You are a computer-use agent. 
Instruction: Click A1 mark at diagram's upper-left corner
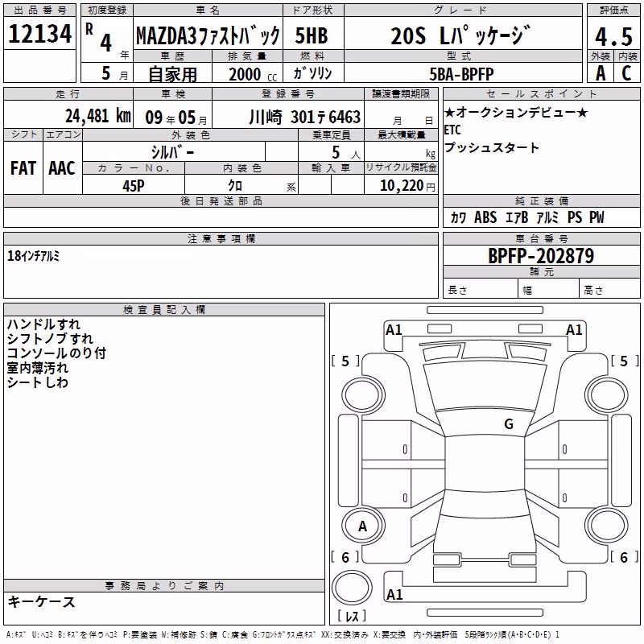pyautogui.click(x=394, y=330)
